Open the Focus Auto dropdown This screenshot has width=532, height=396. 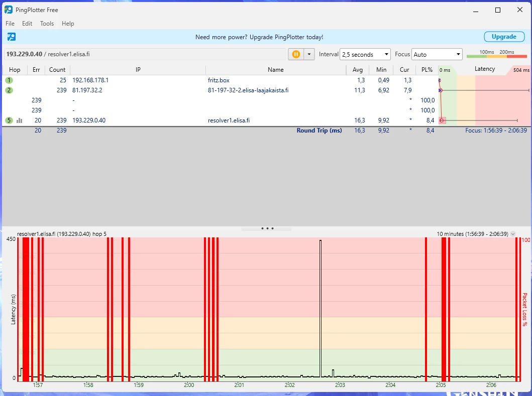[437, 54]
